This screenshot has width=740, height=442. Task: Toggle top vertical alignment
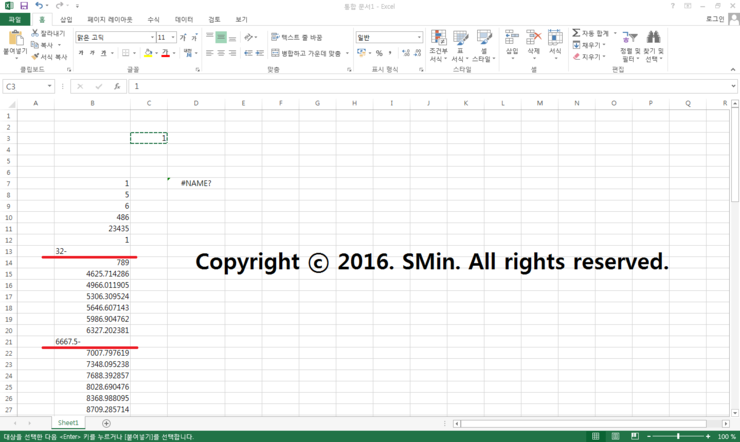(210, 37)
